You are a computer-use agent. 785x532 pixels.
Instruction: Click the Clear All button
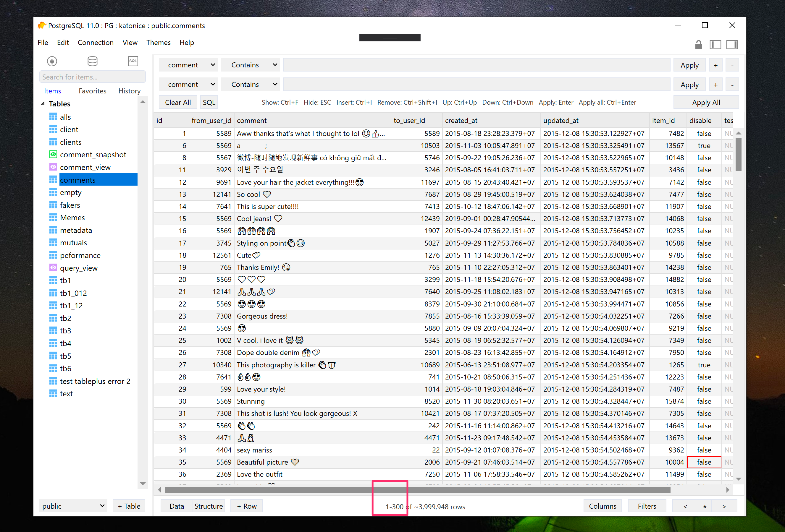(178, 102)
